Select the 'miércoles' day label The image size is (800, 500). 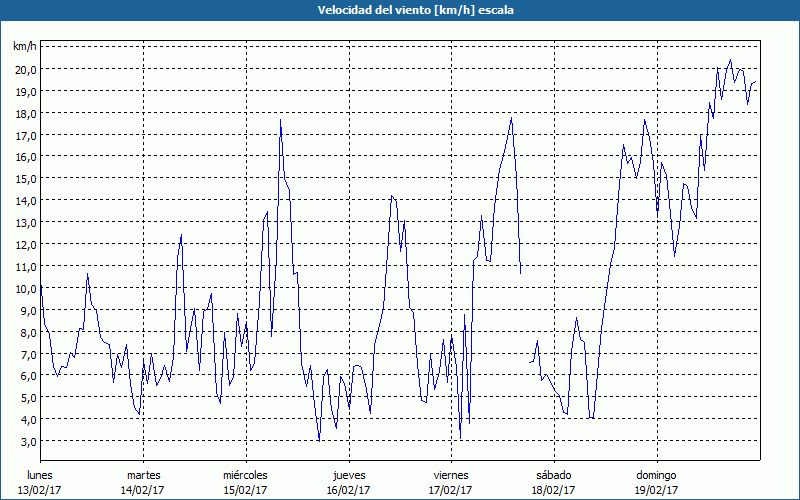click(245, 475)
